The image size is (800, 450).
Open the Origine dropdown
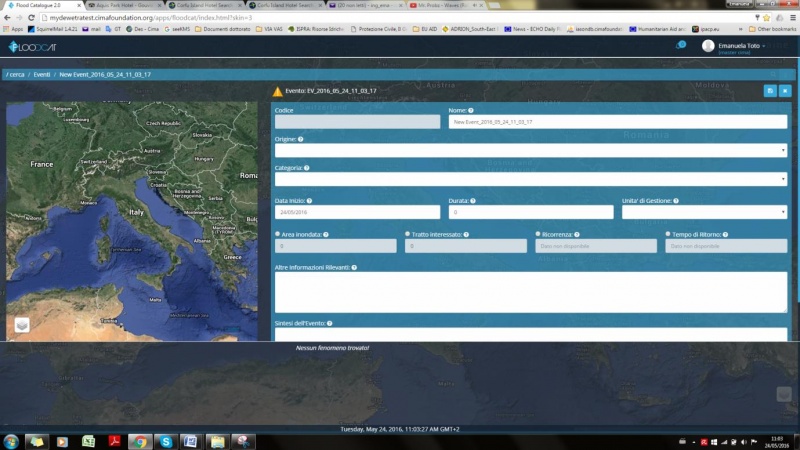[x=531, y=150]
